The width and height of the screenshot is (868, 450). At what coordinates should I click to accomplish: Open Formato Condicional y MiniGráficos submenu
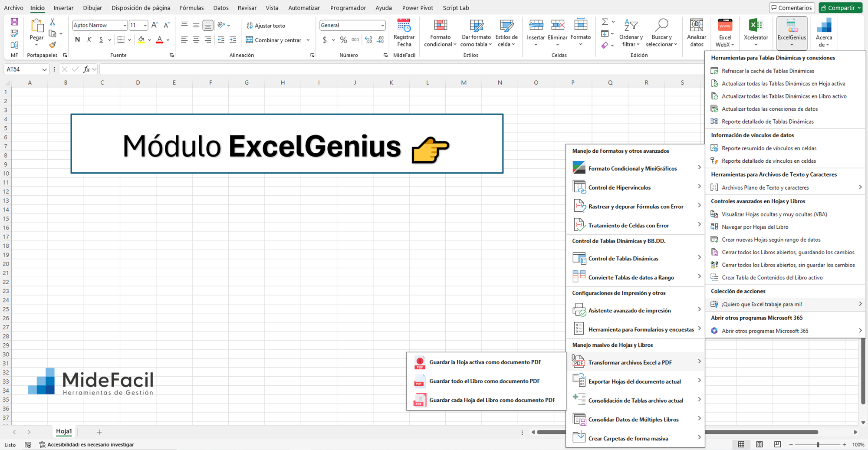pyautogui.click(x=635, y=168)
